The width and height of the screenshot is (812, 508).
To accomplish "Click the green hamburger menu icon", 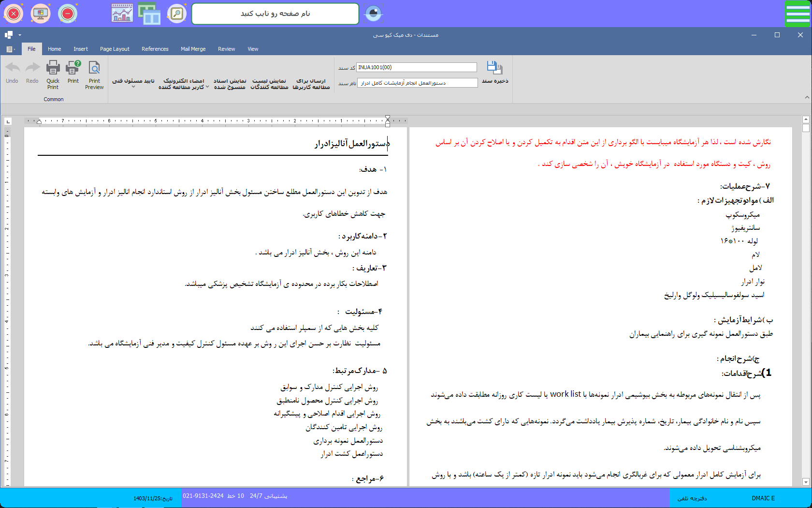I will tap(797, 14).
